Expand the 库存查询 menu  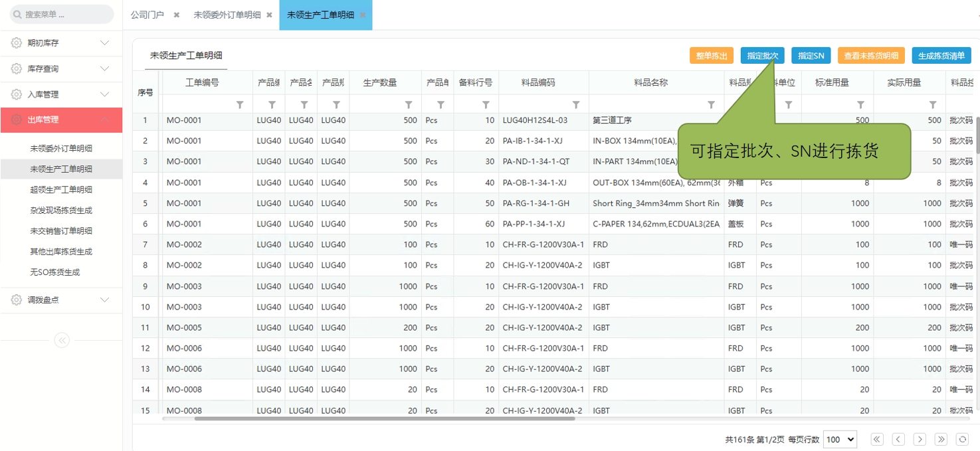click(x=104, y=69)
